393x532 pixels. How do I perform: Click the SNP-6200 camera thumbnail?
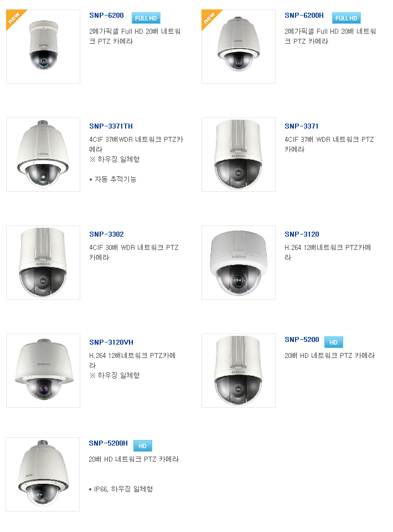(43, 47)
